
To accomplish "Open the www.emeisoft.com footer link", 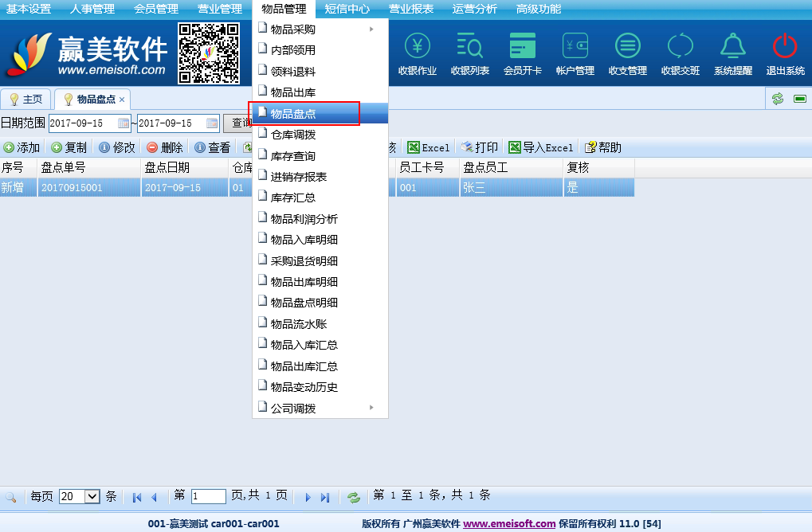I will pyautogui.click(x=509, y=523).
